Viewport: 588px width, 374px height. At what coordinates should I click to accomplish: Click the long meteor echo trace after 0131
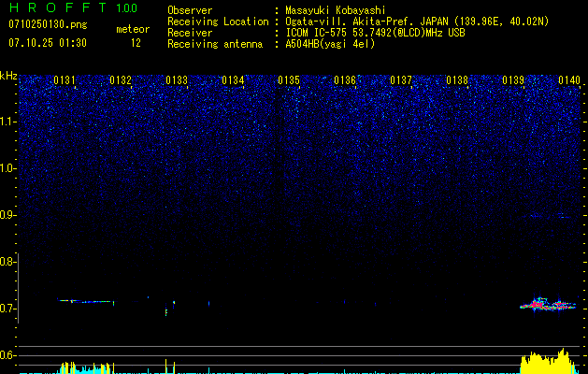tap(85, 301)
